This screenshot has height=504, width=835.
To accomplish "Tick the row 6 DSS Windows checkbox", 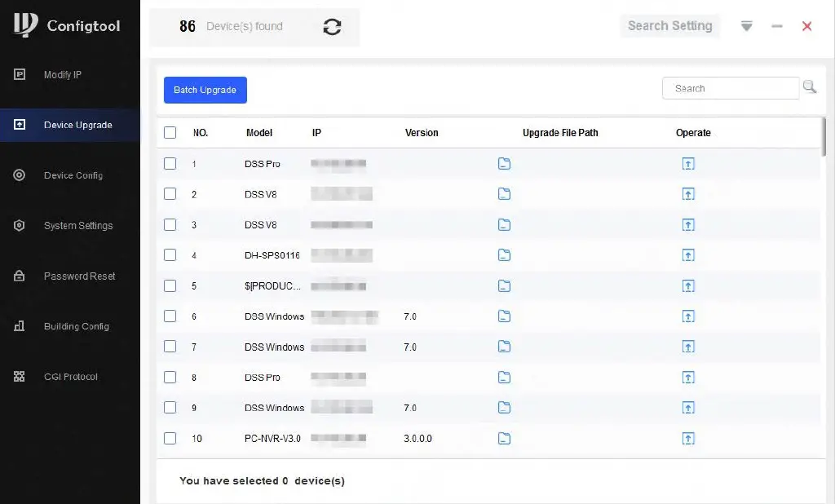I will click(170, 316).
